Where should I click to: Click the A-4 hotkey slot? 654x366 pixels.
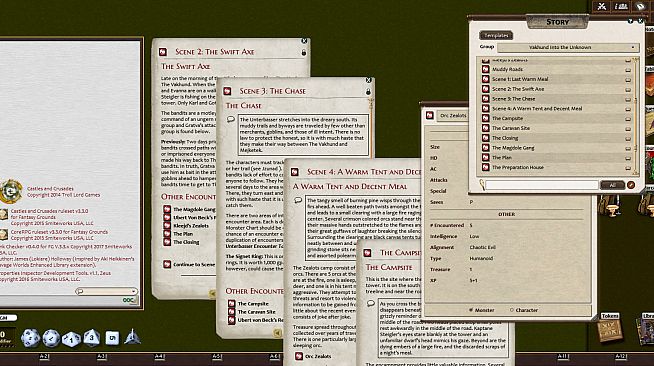tap(159, 357)
